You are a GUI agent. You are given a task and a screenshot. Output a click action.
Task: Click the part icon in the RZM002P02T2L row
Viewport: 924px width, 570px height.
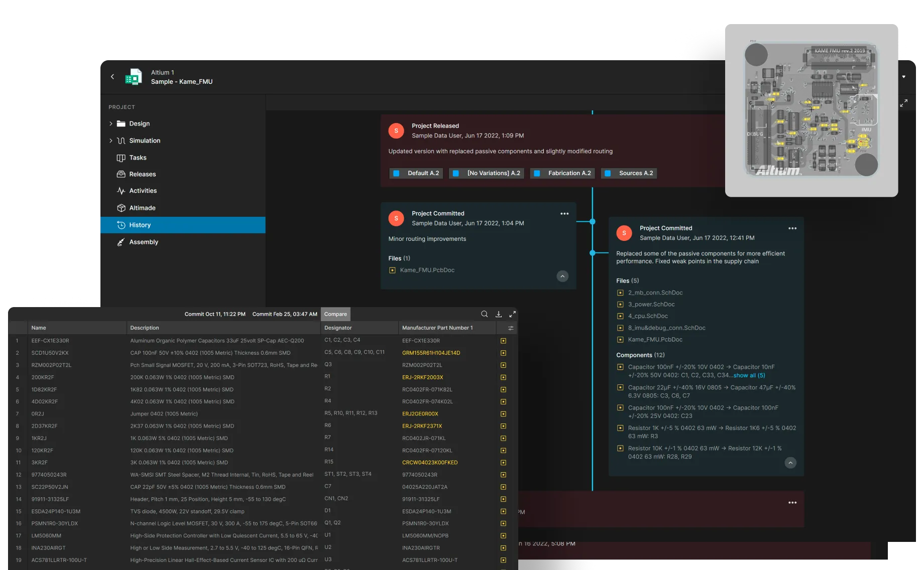pos(503,366)
